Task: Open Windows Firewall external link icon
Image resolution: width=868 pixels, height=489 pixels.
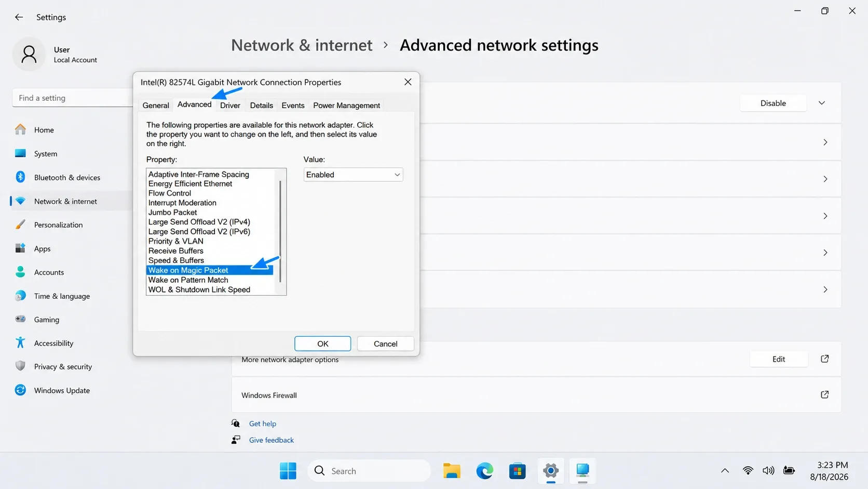Action: point(824,394)
